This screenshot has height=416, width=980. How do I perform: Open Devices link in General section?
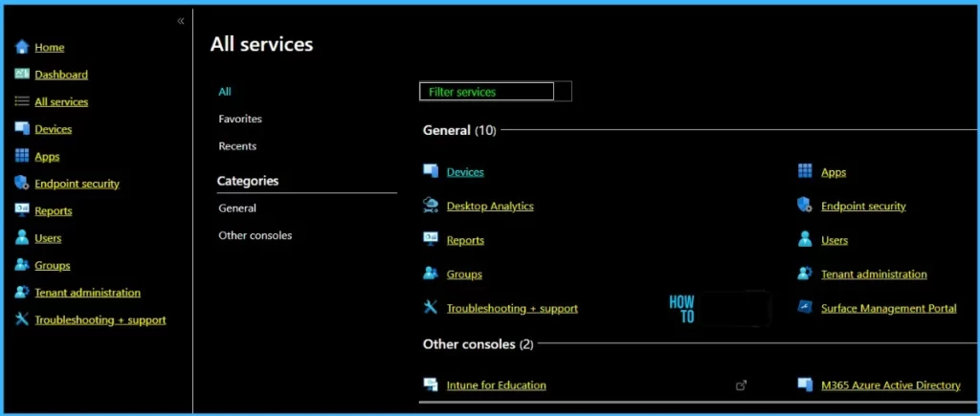point(465,172)
